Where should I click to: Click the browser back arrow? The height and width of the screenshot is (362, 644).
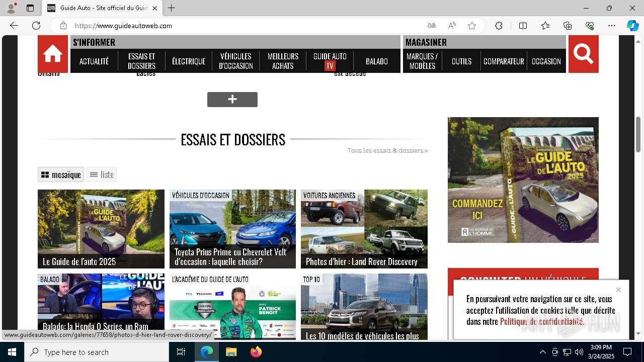(14, 26)
